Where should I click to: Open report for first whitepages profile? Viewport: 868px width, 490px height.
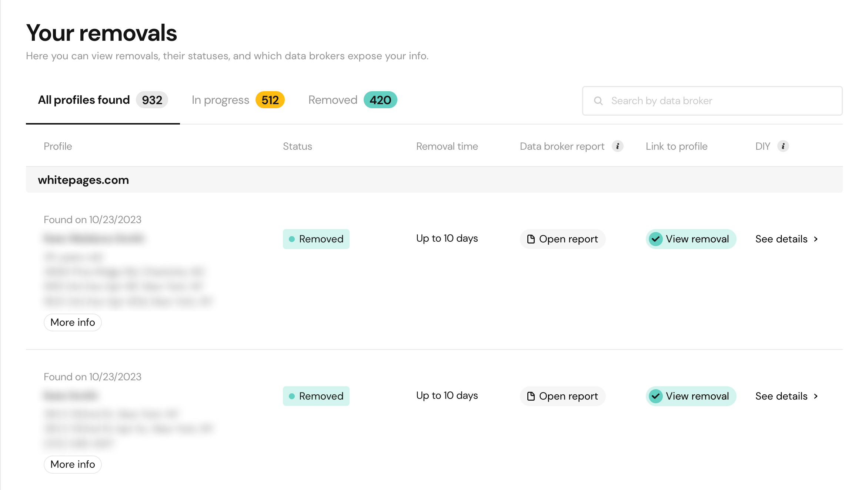pos(562,239)
